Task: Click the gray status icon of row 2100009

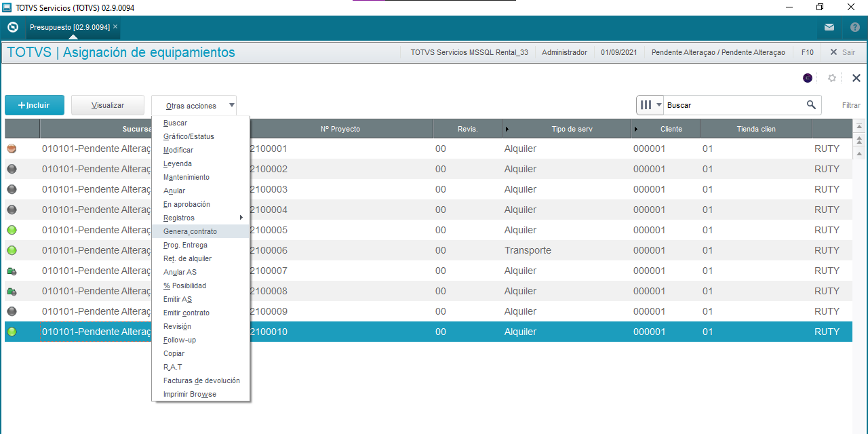Action: click(12, 311)
